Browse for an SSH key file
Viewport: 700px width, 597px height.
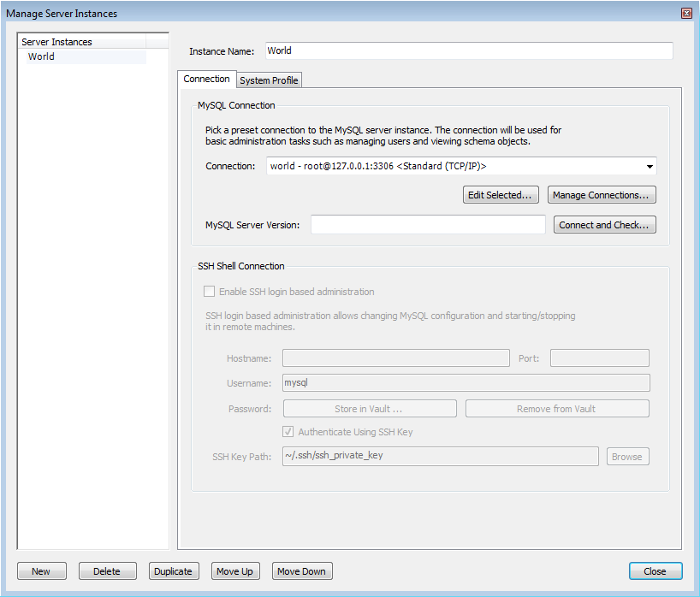click(x=627, y=456)
